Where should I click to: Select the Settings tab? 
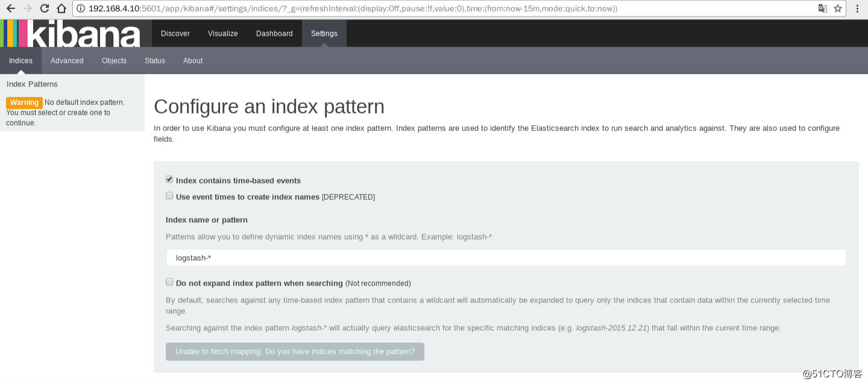pos(324,33)
